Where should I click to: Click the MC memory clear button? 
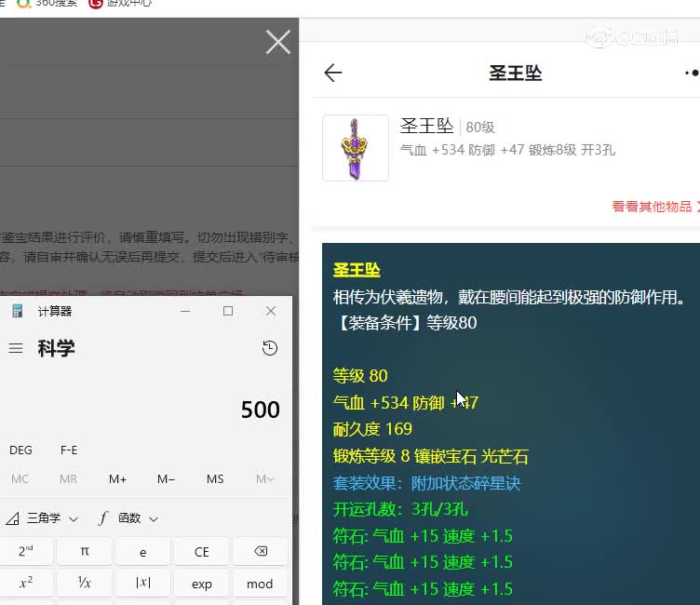coord(20,479)
